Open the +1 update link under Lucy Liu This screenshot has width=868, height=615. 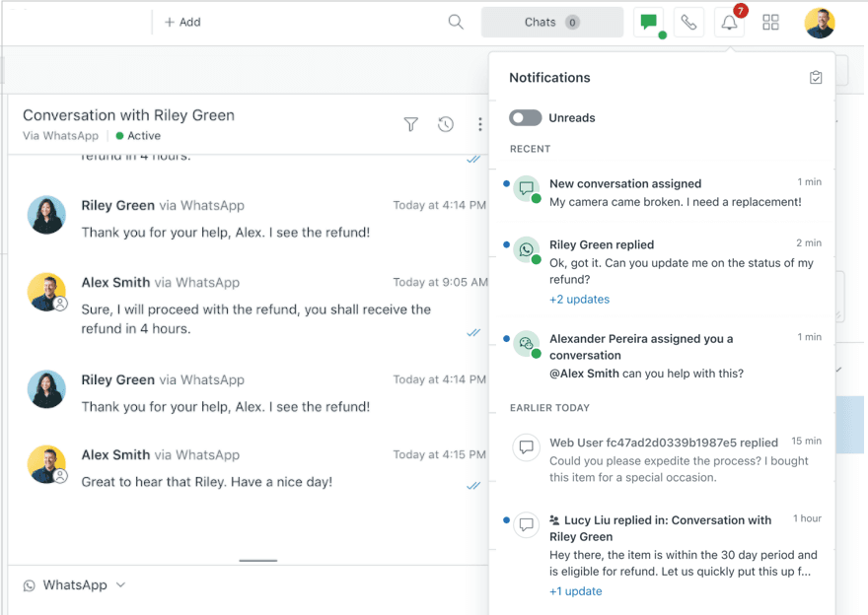575,590
